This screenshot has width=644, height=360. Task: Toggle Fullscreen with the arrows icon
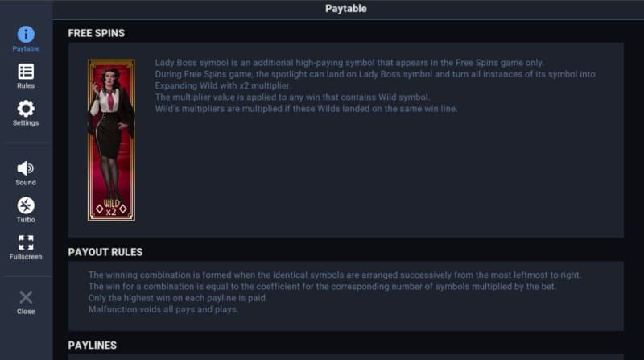tap(26, 242)
